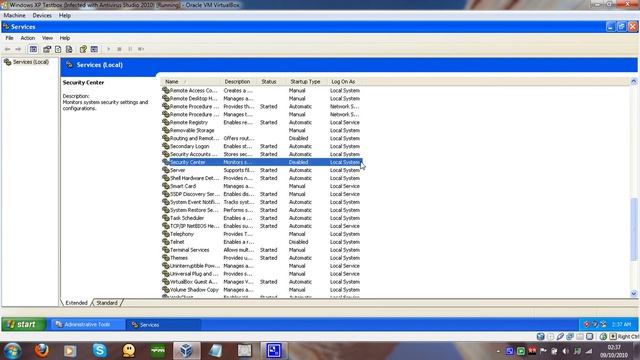Select the Telnet service
Image resolution: width=640 pixels, height=360 pixels.
point(261,242)
